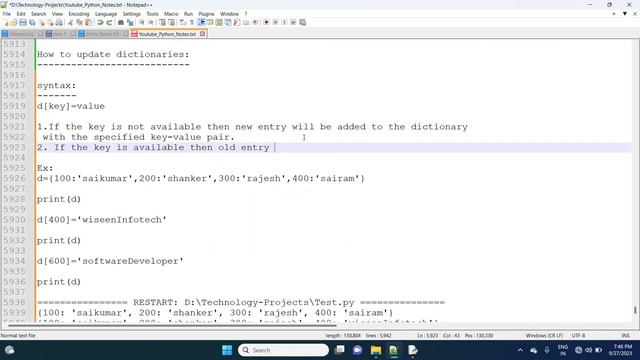Open the Encoding menu
The width and height of the screenshot is (640, 360).
79,14
